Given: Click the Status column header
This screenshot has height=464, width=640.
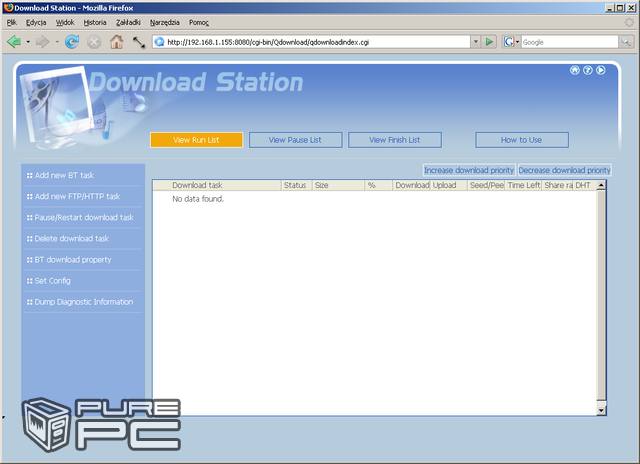Looking at the screenshot, I should (296, 185).
